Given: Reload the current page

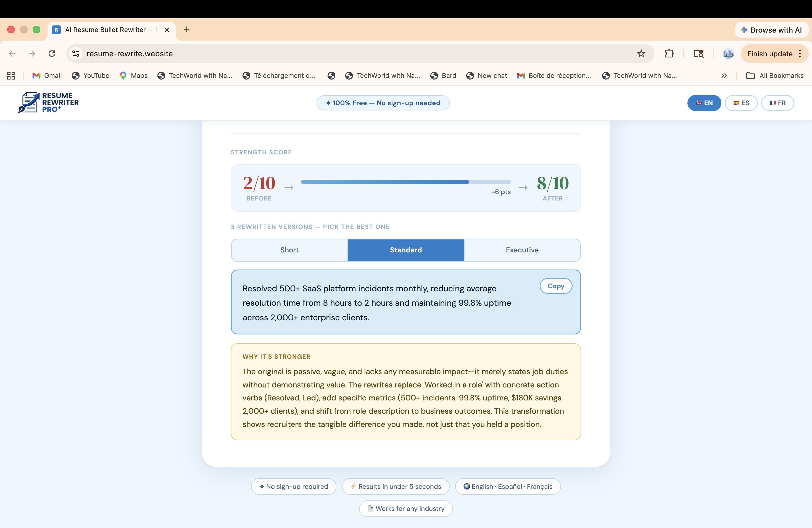Looking at the screenshot, I should (x=52, y=54).
